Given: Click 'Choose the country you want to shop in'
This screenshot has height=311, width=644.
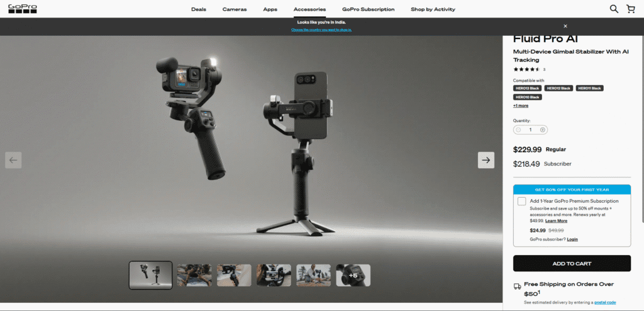Looking at the screenshot, I should tap(321, 30).
